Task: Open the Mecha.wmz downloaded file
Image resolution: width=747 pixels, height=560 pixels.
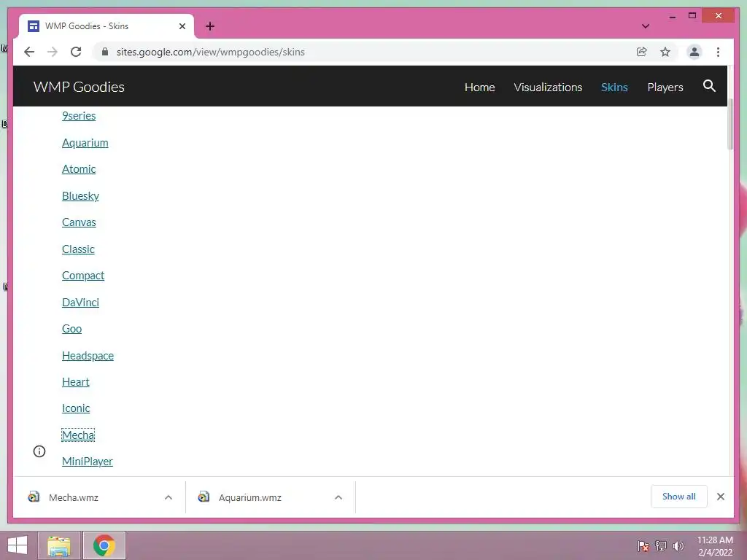Action: tap(74, 497)
